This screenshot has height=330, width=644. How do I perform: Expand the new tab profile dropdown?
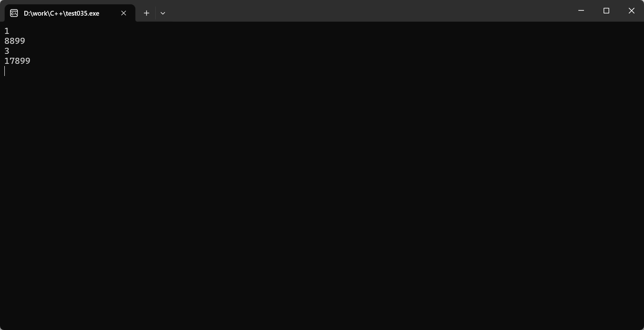(x=163, y=13)
